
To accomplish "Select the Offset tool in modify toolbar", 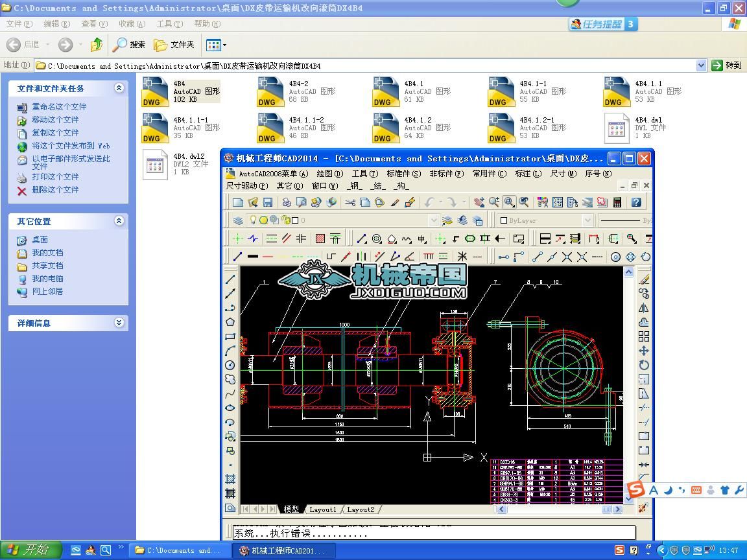I will 644,322.
